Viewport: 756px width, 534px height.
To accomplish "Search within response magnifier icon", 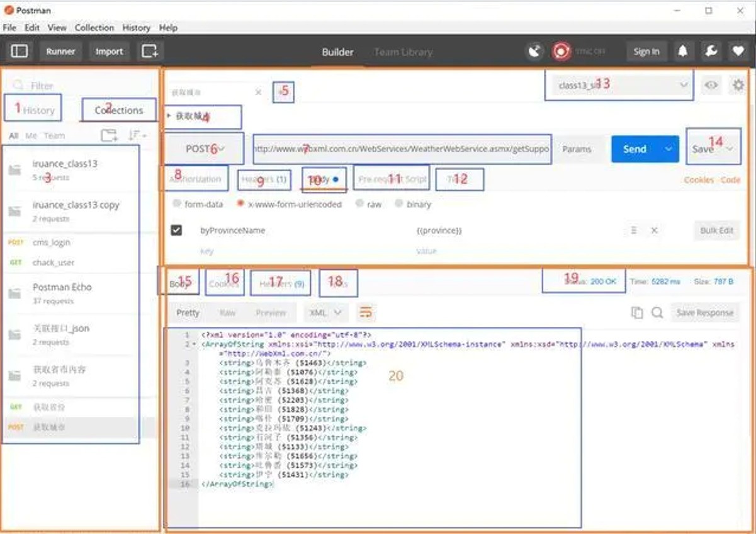I will pyautogui.click(x=657, y=312).
